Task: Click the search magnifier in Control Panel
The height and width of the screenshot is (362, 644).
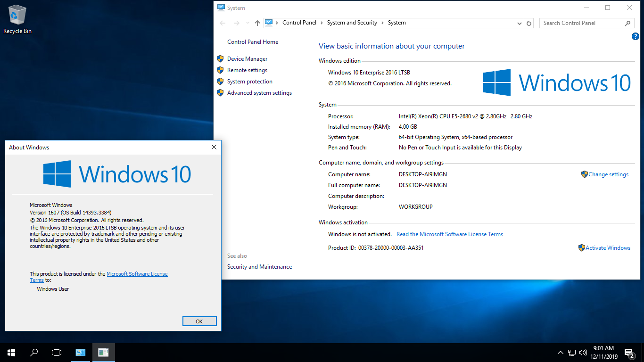Action: click(627, 23)
